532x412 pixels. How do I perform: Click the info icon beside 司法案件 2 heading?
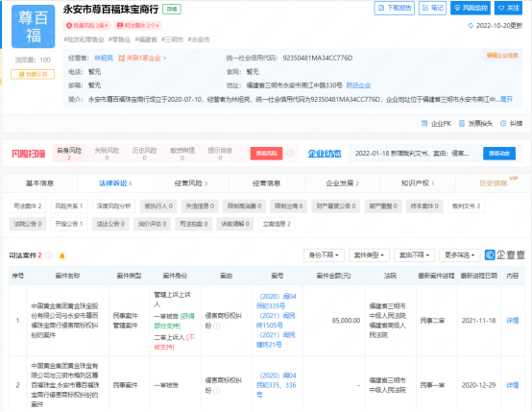tap(49, 255)
